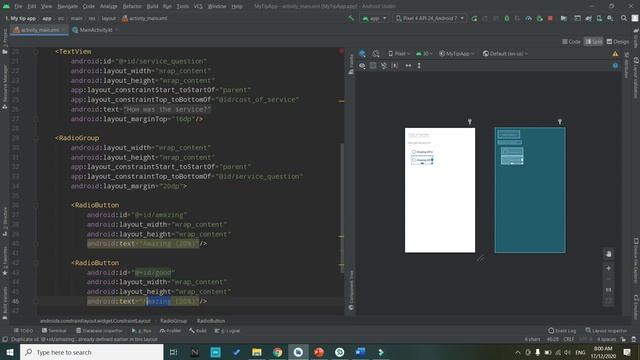Click the green Debug bug icon
Screen dimensions: 640x360
[x=507, y=18]
